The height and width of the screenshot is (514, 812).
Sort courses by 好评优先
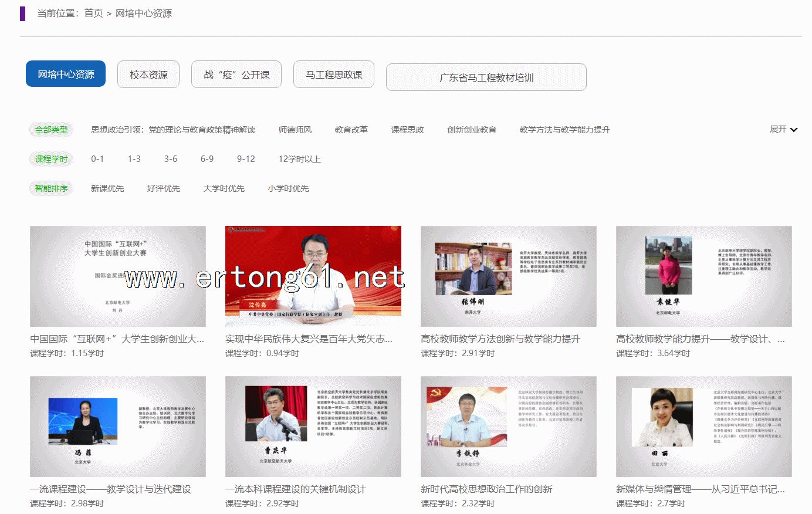pyautogui.click(x=163, y=188)
